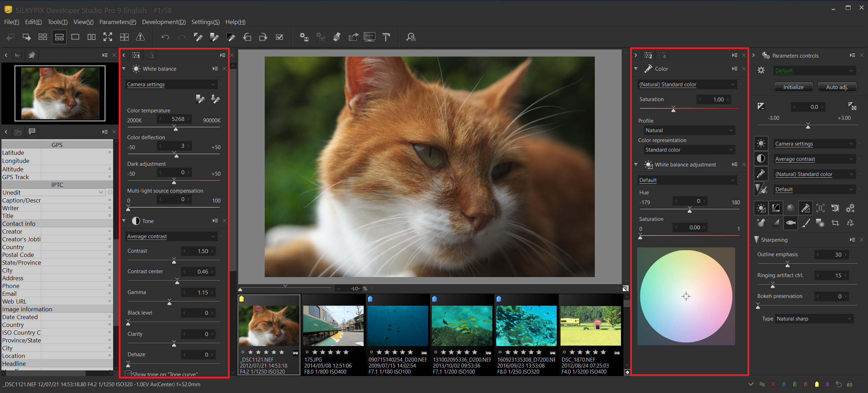Click the Parameters menu item
The image size is (868, 393).
tap(117, 22)
